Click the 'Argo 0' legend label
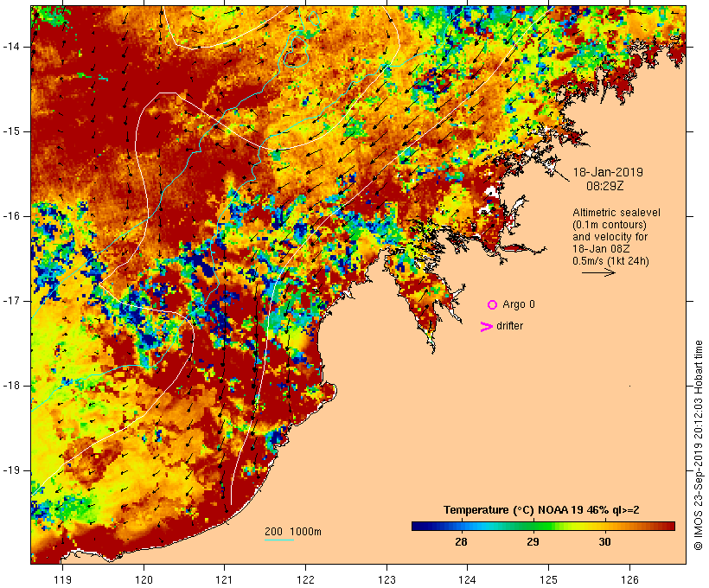The height and width of the screenshot is (588, 709). point(519,304)
